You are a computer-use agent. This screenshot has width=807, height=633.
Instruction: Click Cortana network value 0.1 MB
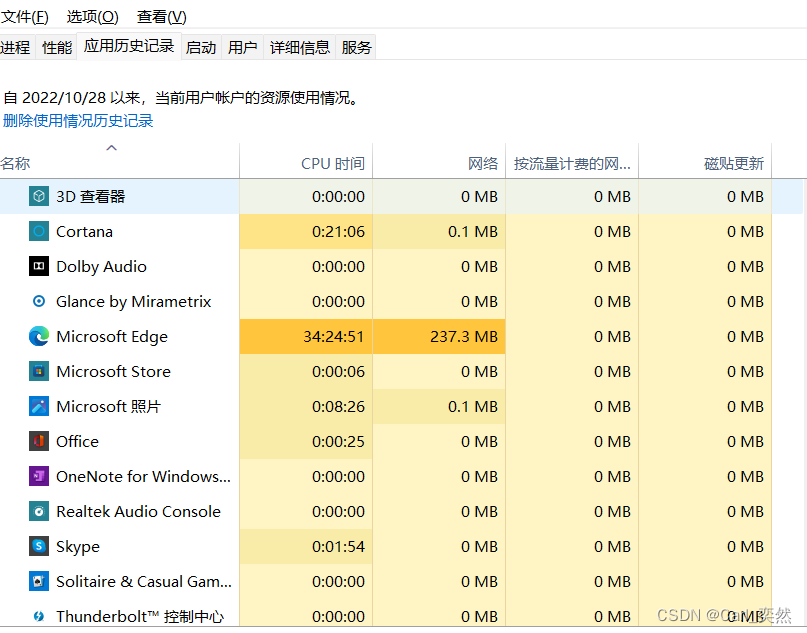(472, 232)
